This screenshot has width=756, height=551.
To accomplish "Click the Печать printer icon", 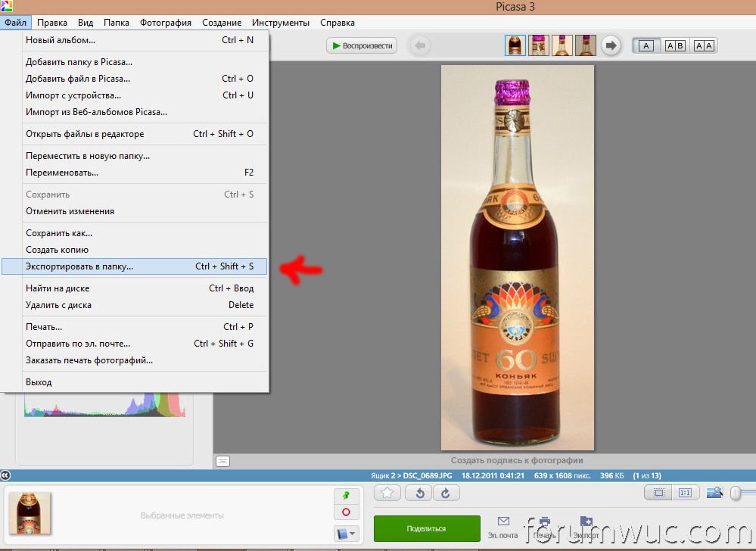I will 544,527.
